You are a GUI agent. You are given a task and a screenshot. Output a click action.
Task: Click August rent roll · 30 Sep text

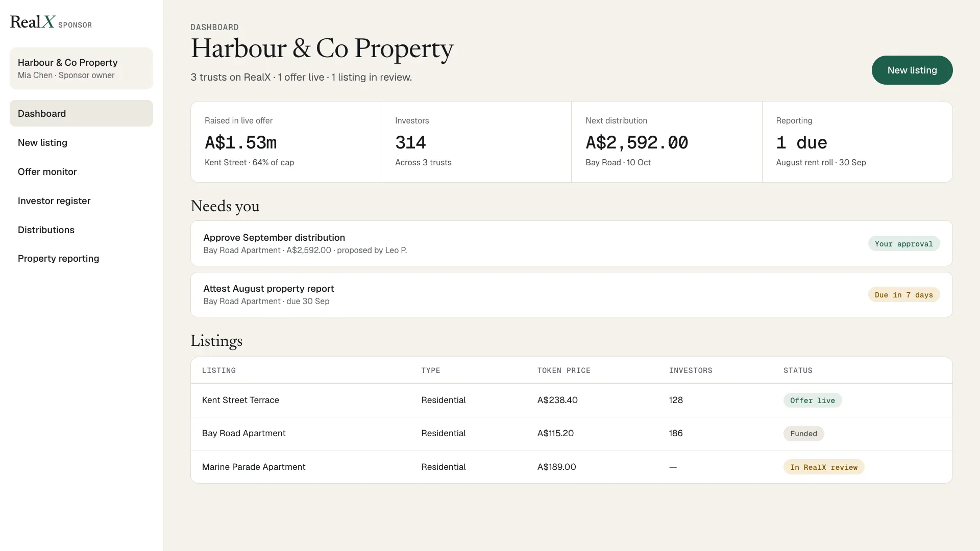(x=821, y=162)
